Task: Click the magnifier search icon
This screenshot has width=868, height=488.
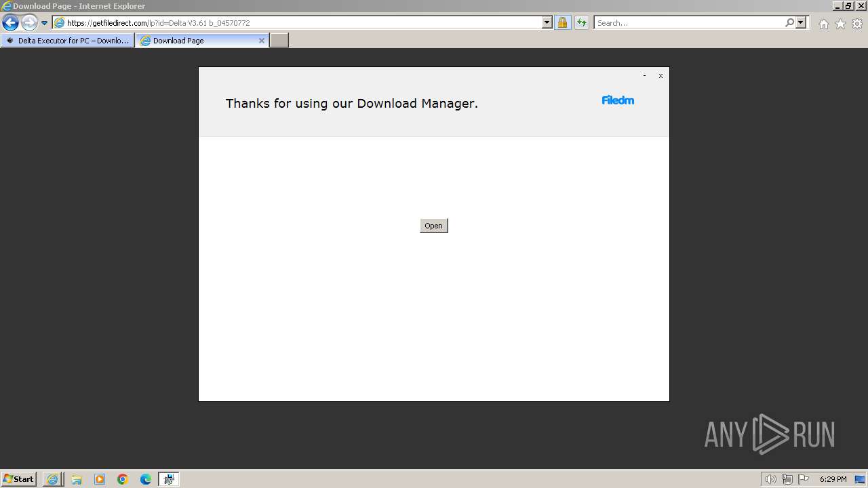Action: click(x=789, y=23)
